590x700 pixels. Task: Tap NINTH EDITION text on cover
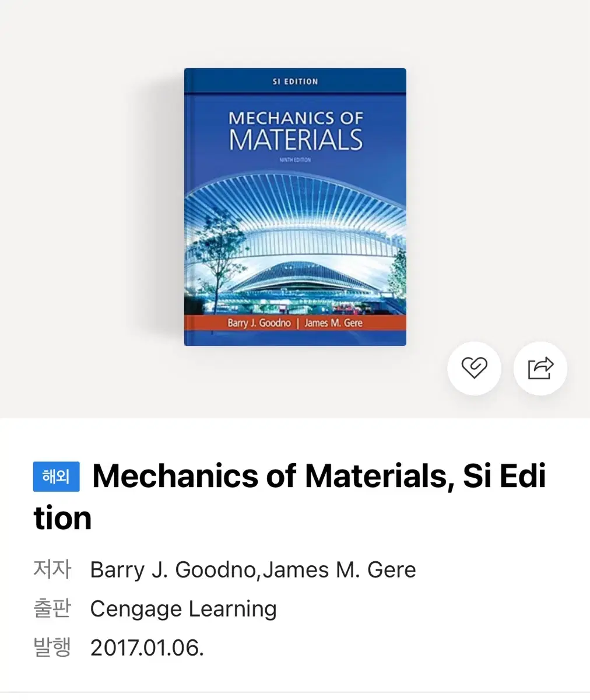click(x=295, y=160)
